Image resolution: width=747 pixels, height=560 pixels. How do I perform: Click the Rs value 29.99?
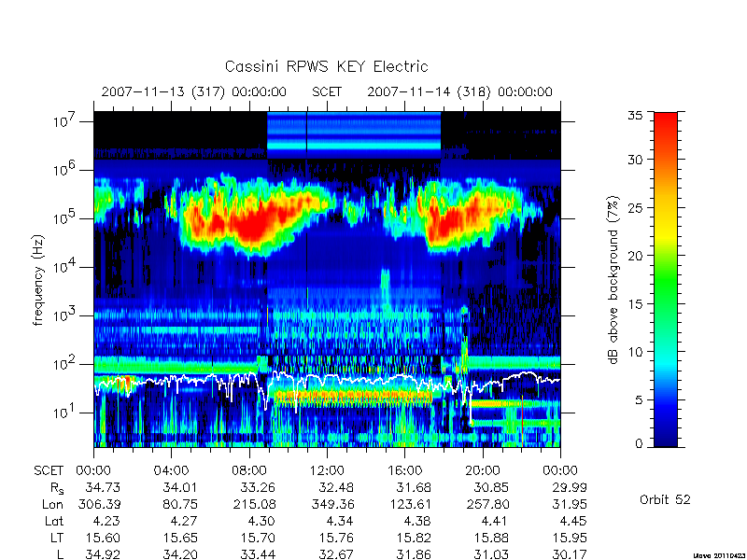[x=569, y=487]
